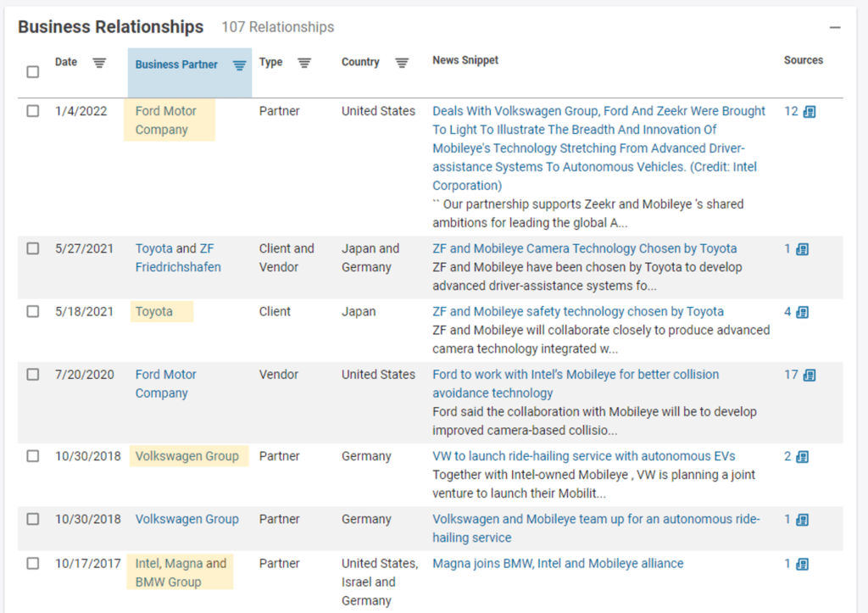Collapse the Business Relationships panel
868x613 pixels.
[x=835, y=27]
